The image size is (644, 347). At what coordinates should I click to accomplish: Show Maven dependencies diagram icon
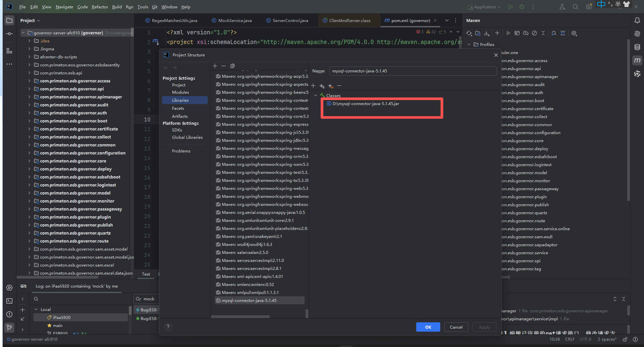[x=563, y=33]
